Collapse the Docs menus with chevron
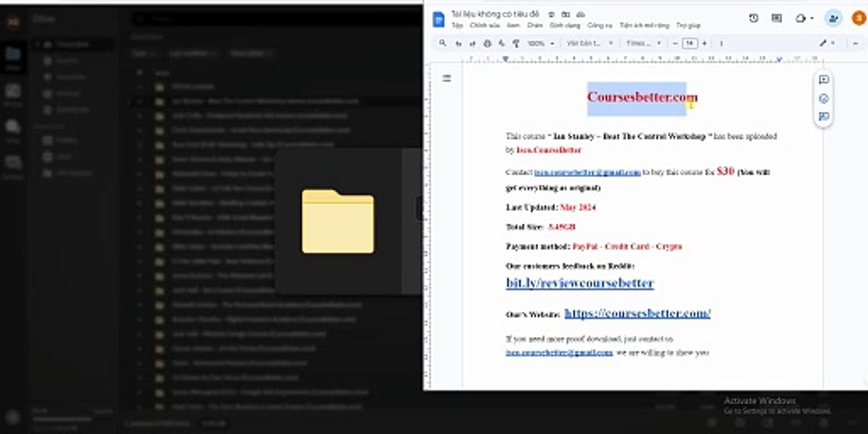Viewport: 868px width, 434px height. [x=855, y=43]
